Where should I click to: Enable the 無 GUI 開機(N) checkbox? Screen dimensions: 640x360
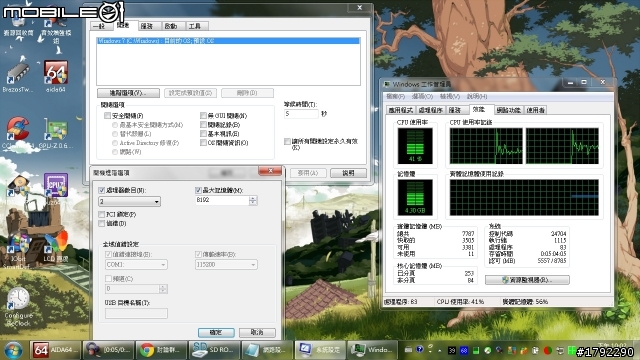pos(203,116)
